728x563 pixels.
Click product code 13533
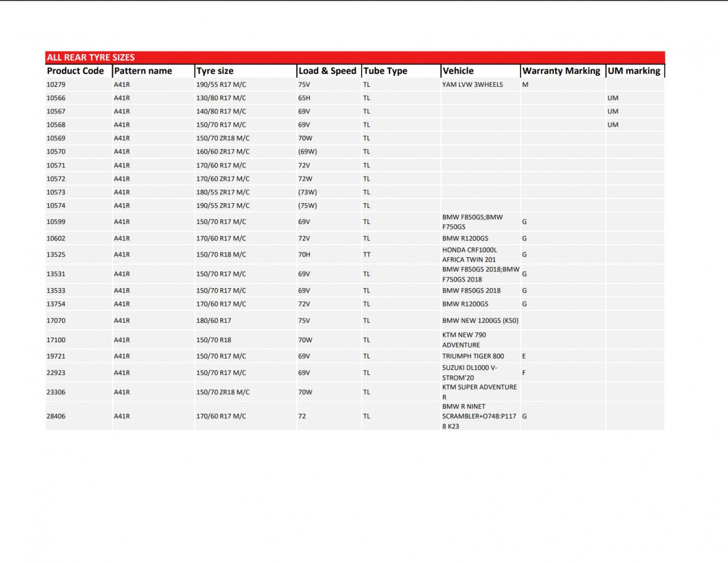click(56, 291)
